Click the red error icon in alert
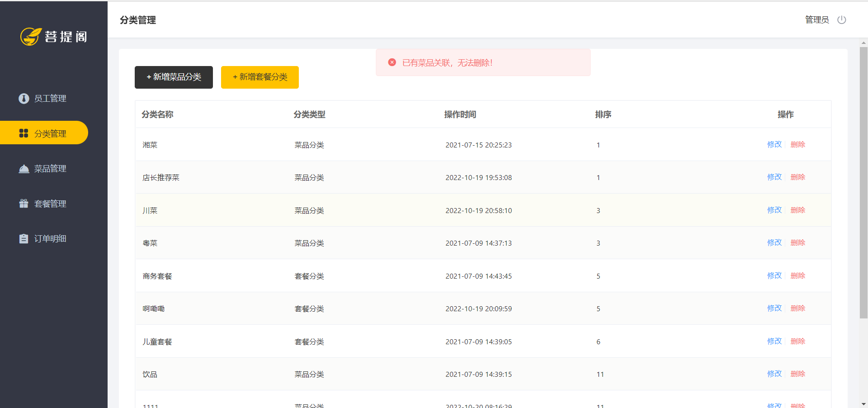 [x=392, y=62]
